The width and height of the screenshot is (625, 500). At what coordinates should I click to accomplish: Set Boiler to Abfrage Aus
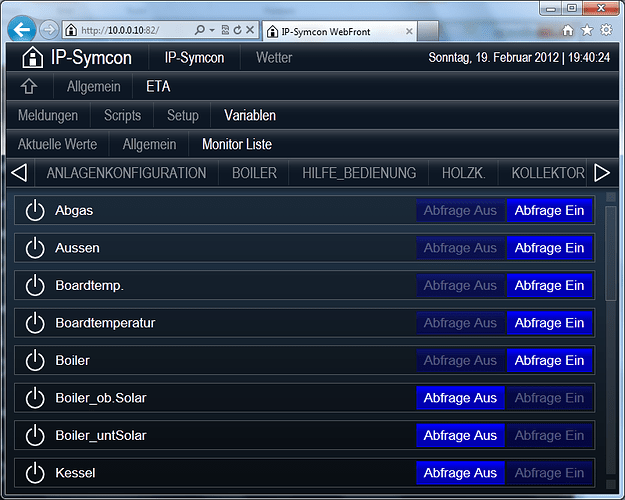click(460, 360)
